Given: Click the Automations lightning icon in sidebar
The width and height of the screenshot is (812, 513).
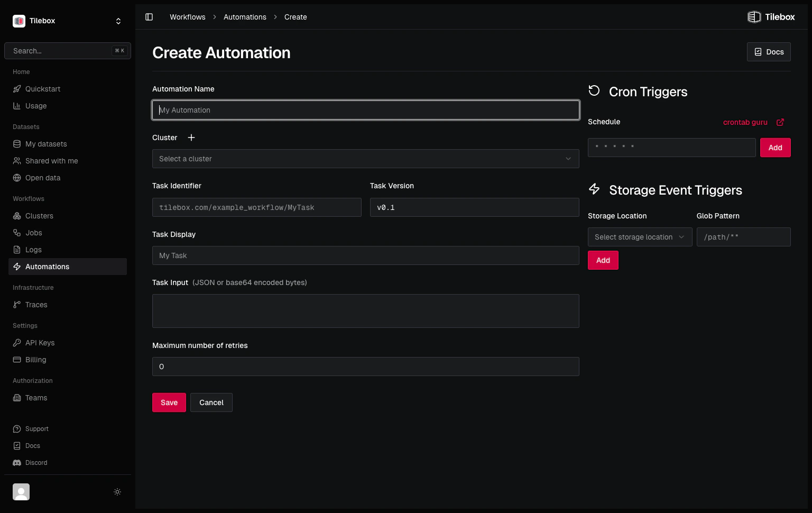Looking at the screenshot, I should pos(17,267).
